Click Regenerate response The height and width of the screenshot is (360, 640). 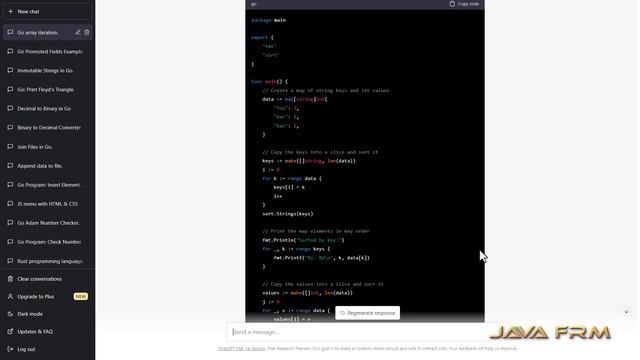367,313
